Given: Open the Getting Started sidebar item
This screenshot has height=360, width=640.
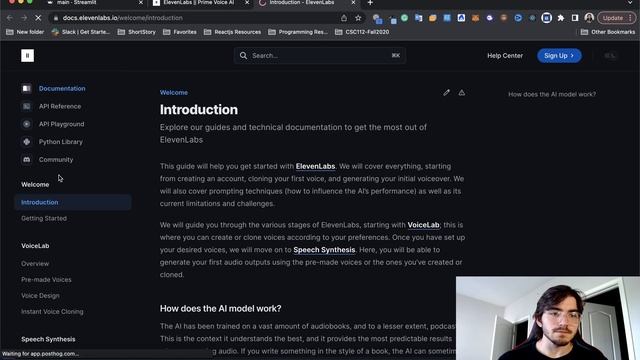Looking at the screenshot, I should (44, 218).
